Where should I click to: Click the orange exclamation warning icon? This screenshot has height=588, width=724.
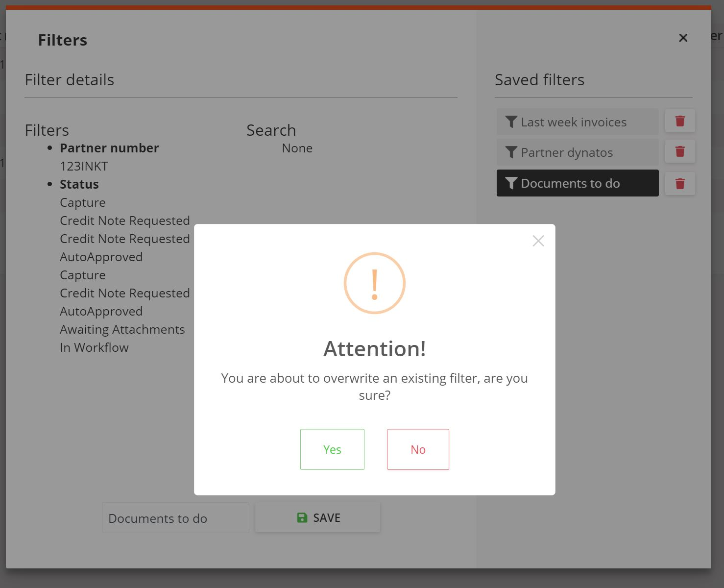pyautogui.click(x=374, y=283)
